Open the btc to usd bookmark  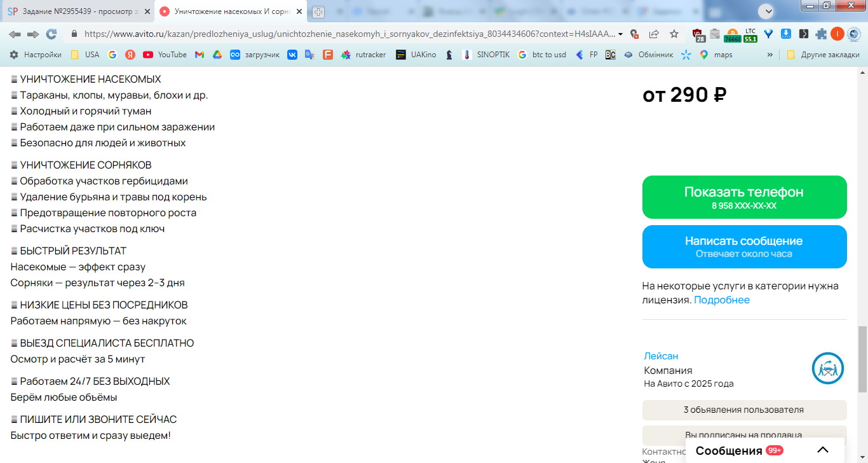(542, 55)
